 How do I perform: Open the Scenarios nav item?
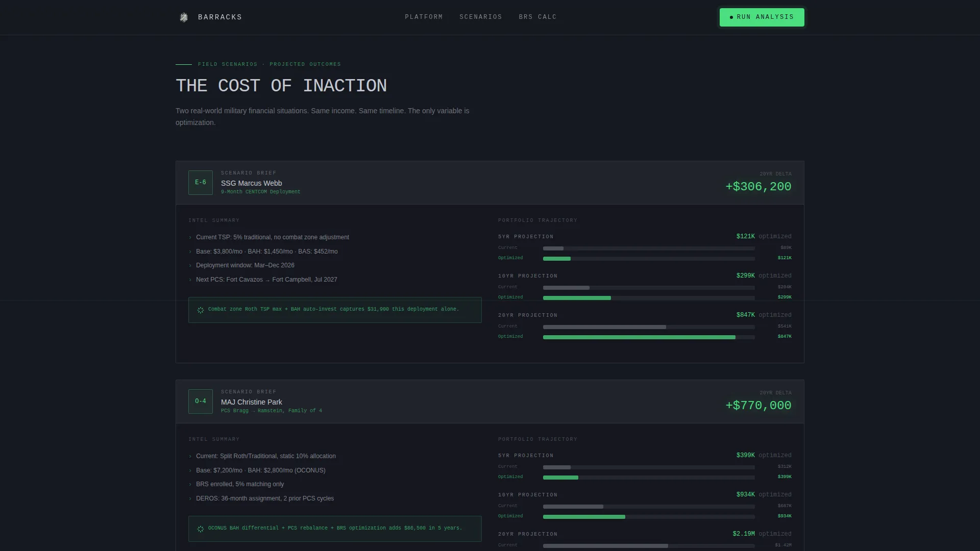pyautogui.click(x=481, y=17)
